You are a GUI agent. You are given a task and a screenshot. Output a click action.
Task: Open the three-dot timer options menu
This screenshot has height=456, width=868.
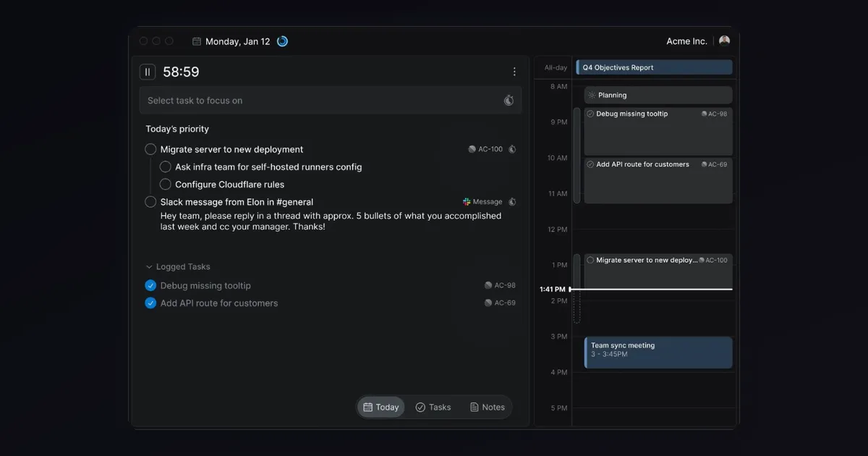514,72
